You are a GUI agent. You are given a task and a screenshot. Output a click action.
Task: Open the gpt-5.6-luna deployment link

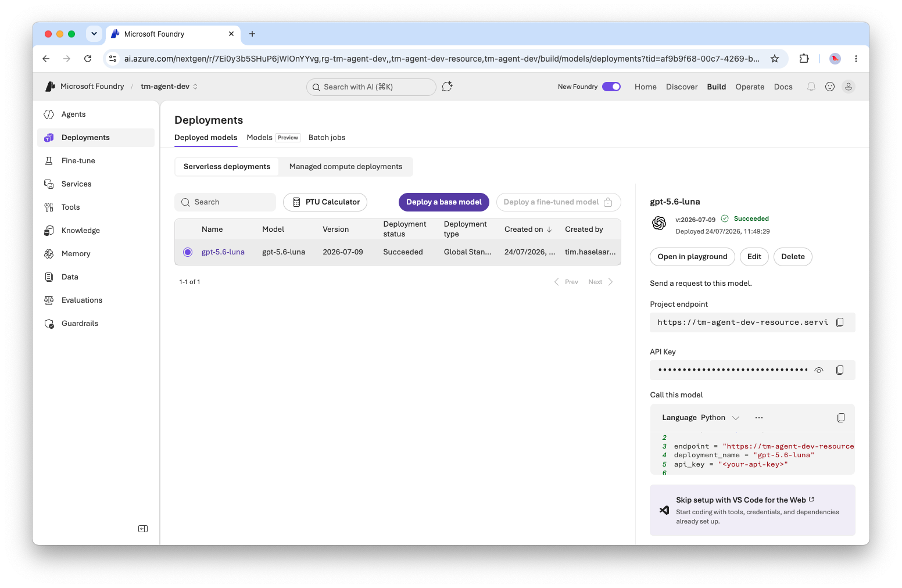[x=223, y=252]
